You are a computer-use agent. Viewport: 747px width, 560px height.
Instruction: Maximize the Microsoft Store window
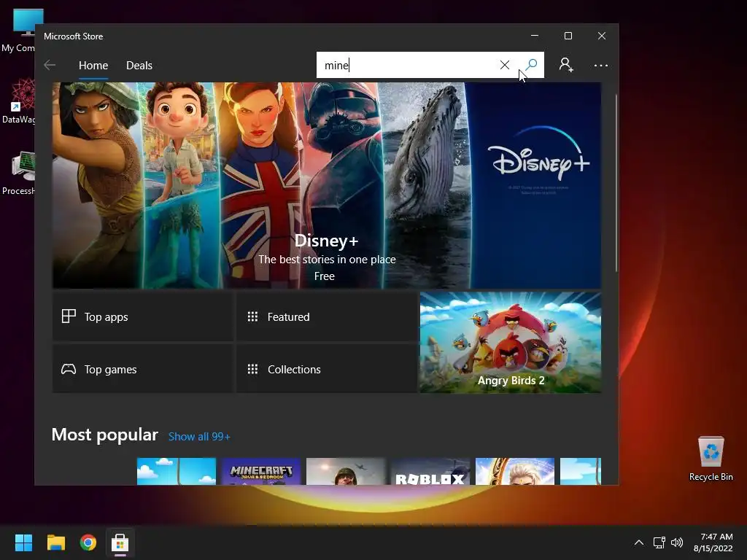coord(568,36)
